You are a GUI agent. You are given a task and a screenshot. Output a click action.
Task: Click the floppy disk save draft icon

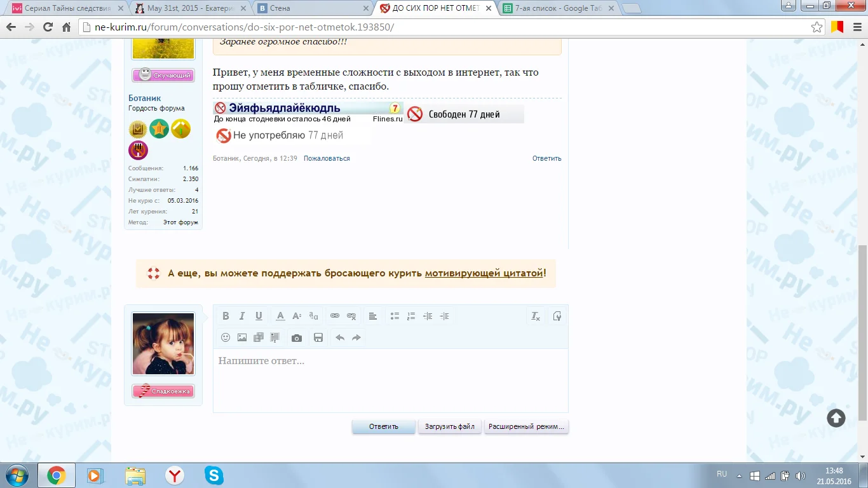tap(318, 337)
